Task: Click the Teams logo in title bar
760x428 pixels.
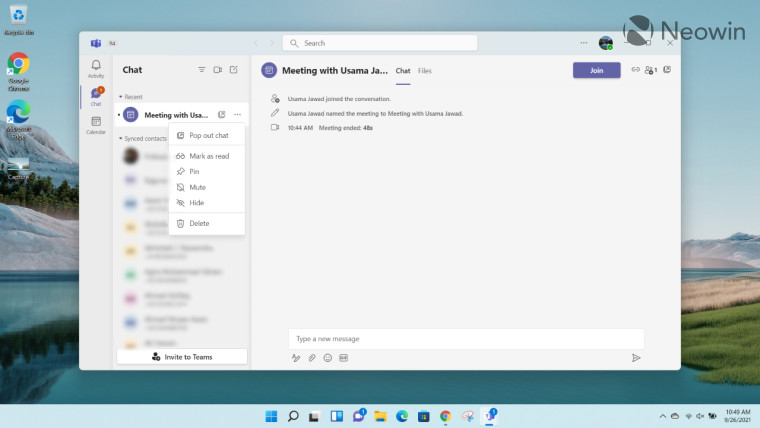Action: click(x=96, y=43)
